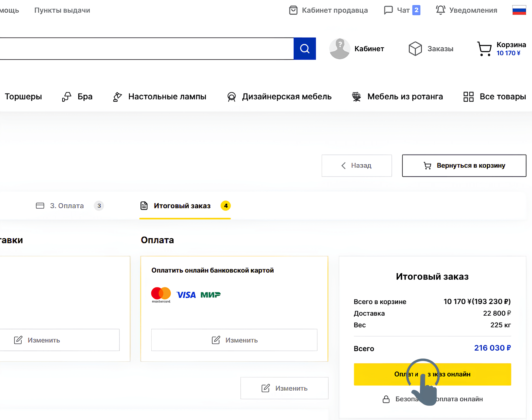Screen dimensions: 532x420
Task: Open the seller cabinet via shopping-bag icon
Action: point(293,10)
